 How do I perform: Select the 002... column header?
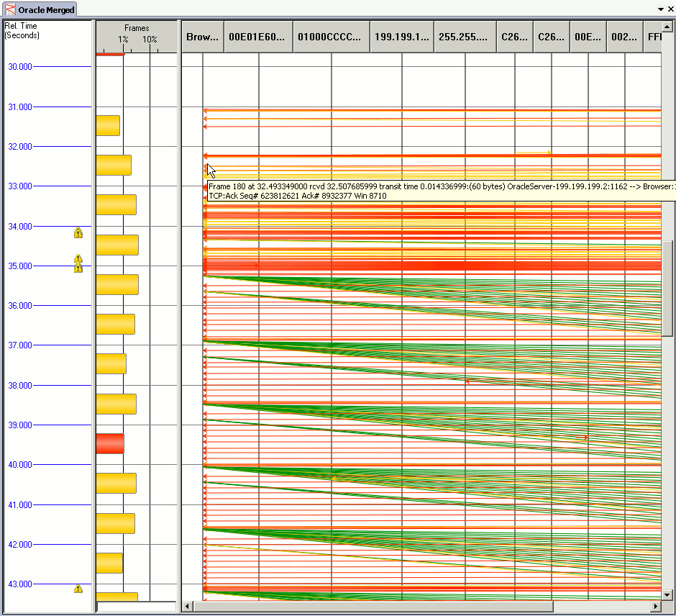(625, 37)
